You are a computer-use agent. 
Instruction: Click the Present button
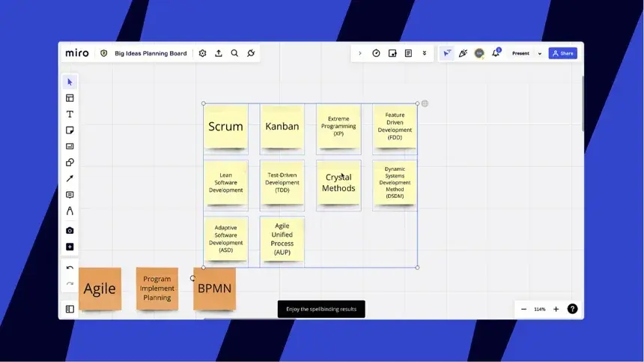[x=520, y=53]
